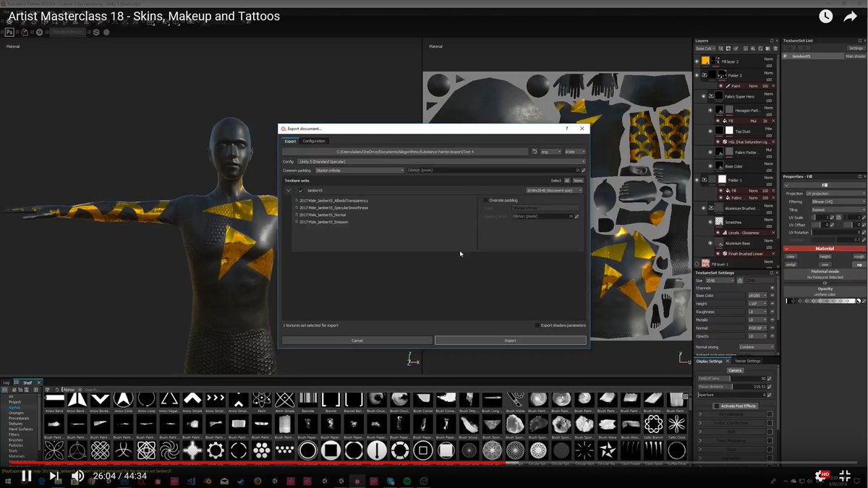Select 2017Male_lambert5_AlbedoTransparency map entry
Screen dimensions: 868x488
coord(333,200)
